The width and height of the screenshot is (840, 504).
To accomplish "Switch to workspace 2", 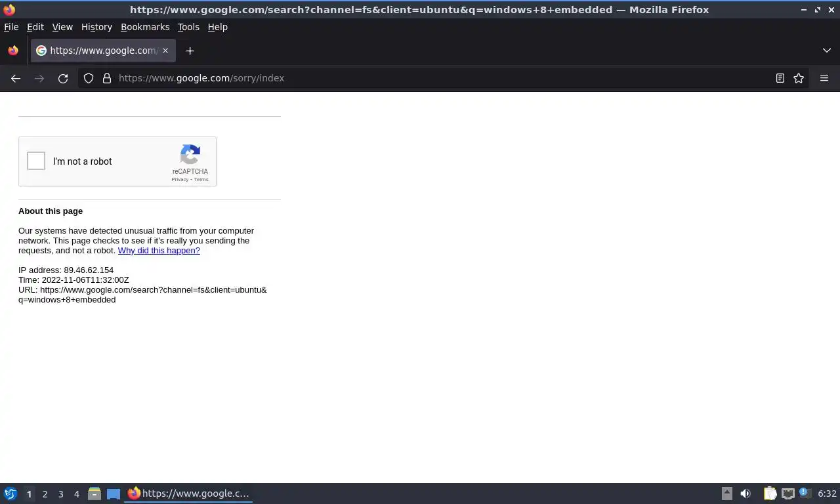I will coord(45,493).
